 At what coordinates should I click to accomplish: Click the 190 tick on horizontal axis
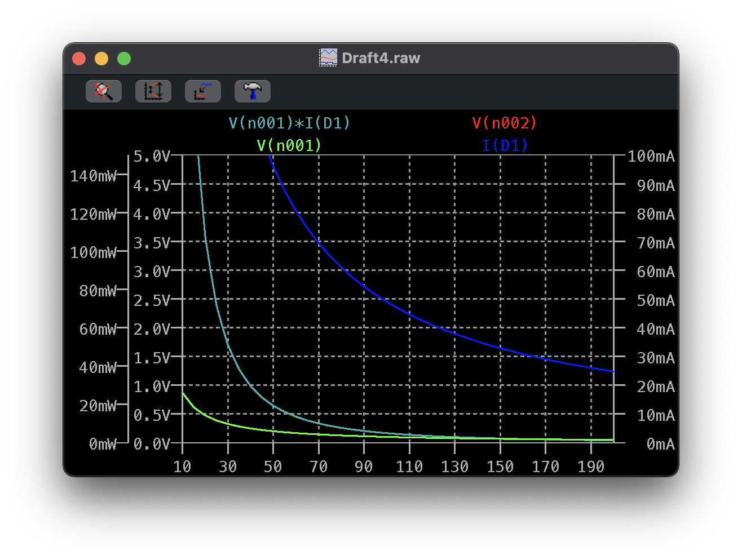(591, 466)
